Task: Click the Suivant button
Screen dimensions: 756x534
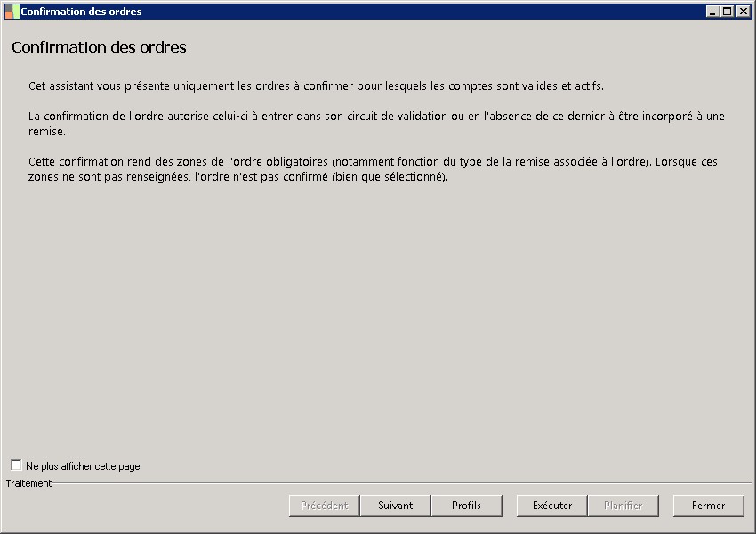Action: coord(396,506)
